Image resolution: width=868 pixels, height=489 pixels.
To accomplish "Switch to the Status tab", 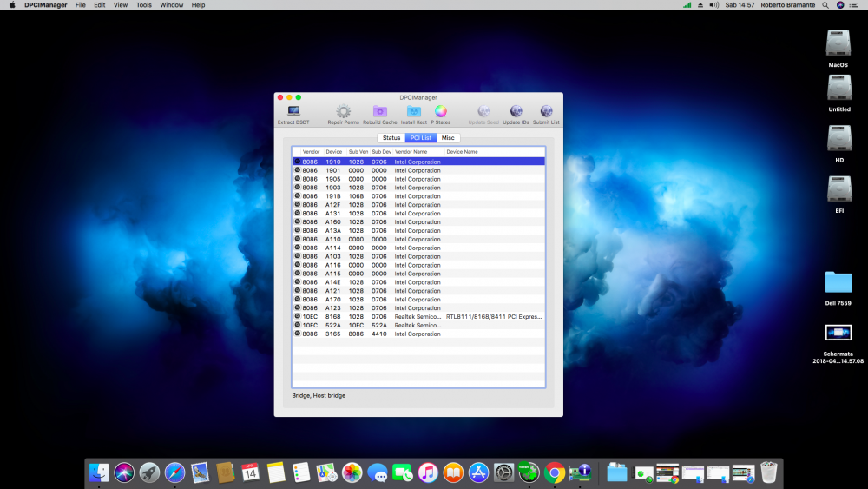I will click(x=391, y=138).
